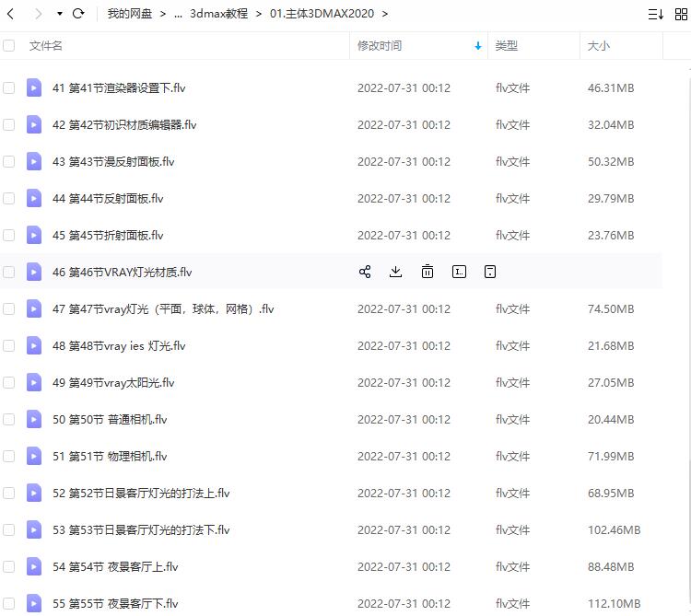The height and width of the screenshot is (616, 691).
Task: Tick the select-all checkbox beside 文件名
Action: pyautogui.click(x=9, y=45)
